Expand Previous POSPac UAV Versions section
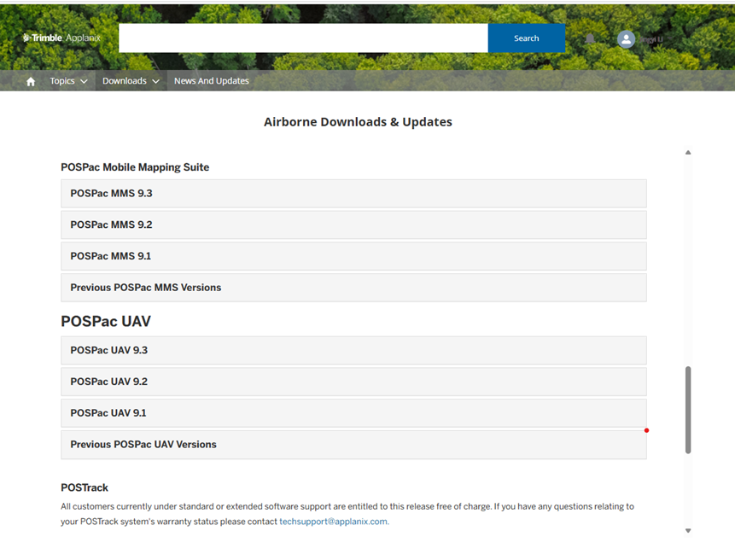The height and width of the screenshot is (560, 735). tap(353, 445)
